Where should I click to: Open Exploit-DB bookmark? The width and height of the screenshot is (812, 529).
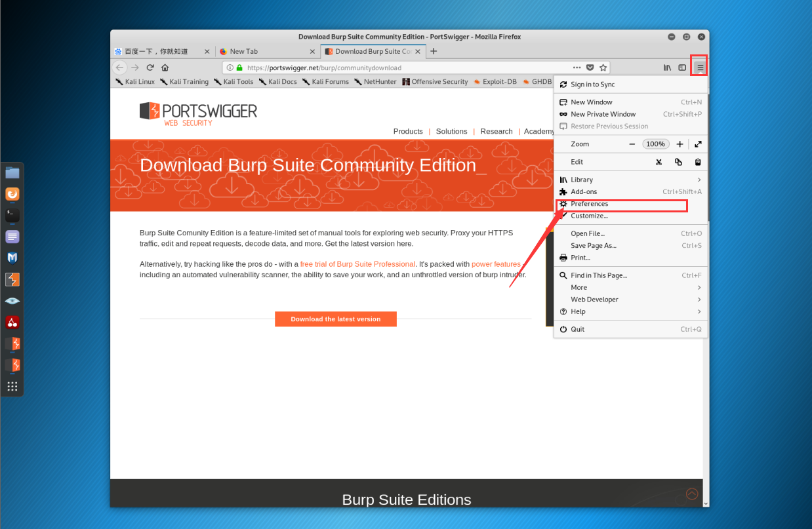(495, 82)
